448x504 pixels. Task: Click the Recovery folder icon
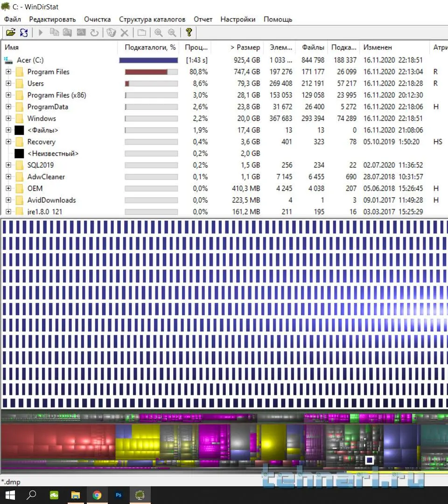20,142
